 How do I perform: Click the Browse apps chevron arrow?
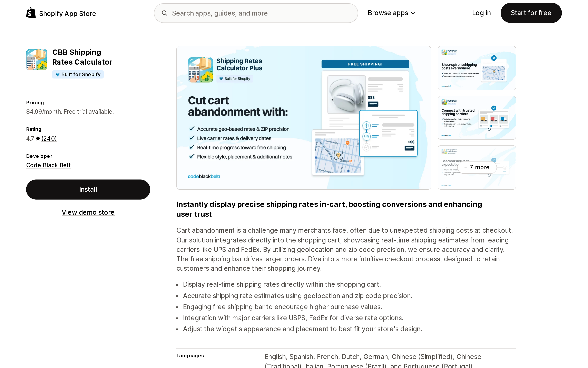413,13
